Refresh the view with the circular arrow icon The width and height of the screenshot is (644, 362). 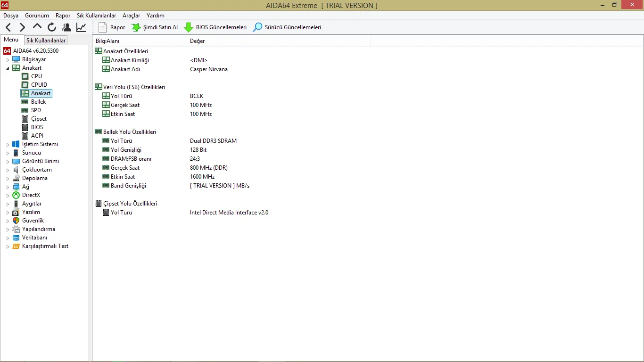[x=52, y=27]
